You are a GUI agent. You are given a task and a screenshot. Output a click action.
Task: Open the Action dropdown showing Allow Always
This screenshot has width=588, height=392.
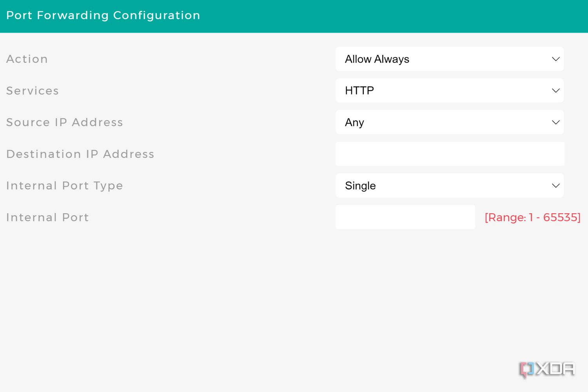pos(450,59)
